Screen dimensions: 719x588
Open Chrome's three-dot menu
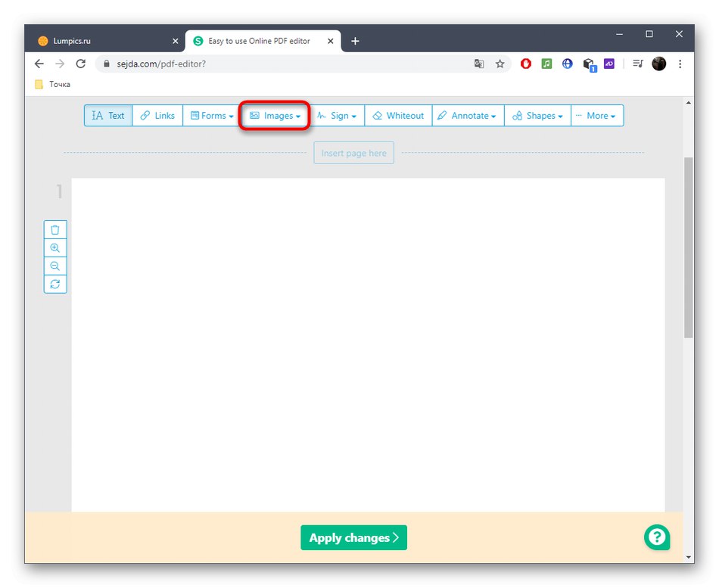coord(680,64)
